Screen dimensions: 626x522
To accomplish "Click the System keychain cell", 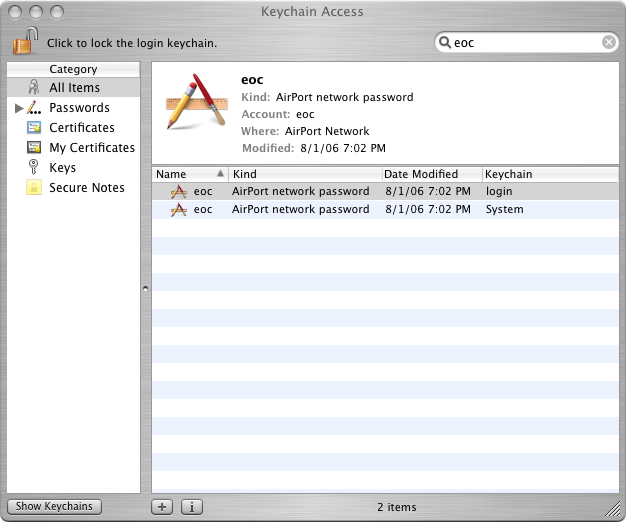I will click(x=504, y=210).
